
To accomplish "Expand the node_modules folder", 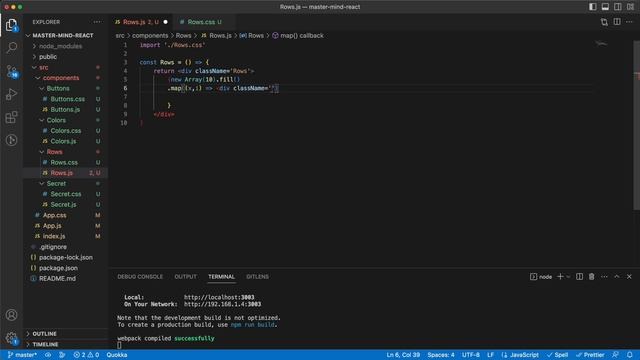I will (x=65, y=46).
